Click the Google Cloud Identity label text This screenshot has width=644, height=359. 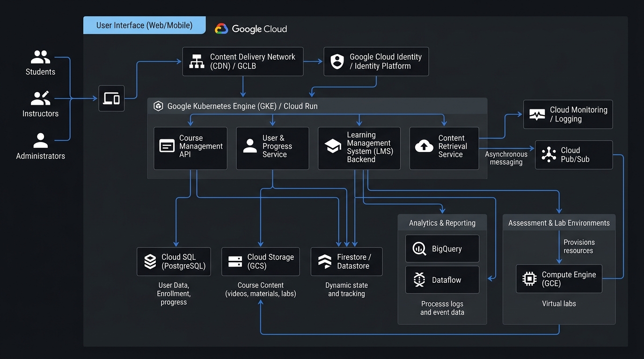pos(386,61)
